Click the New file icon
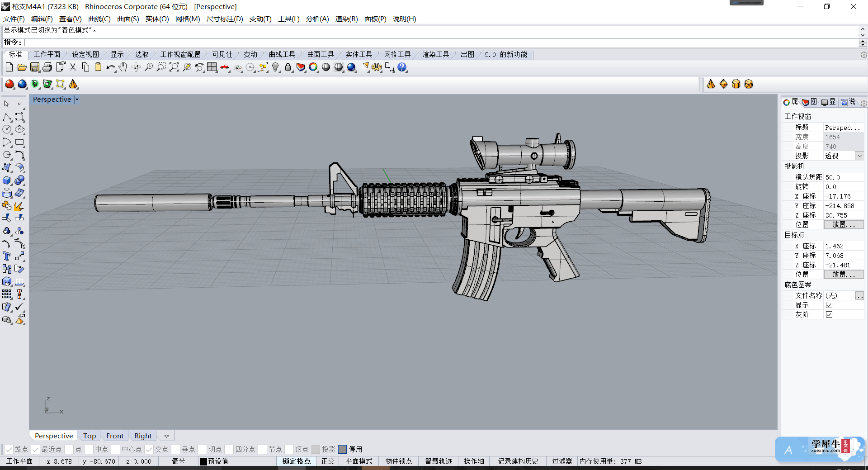The image size is (868, 470). pyautogui.click(x=9, y=67)
